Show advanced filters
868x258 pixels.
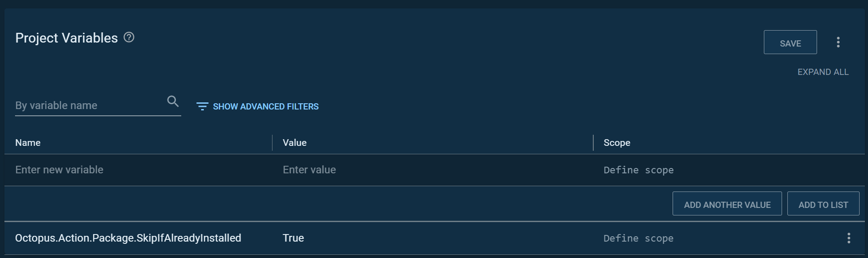click(265, 106)
